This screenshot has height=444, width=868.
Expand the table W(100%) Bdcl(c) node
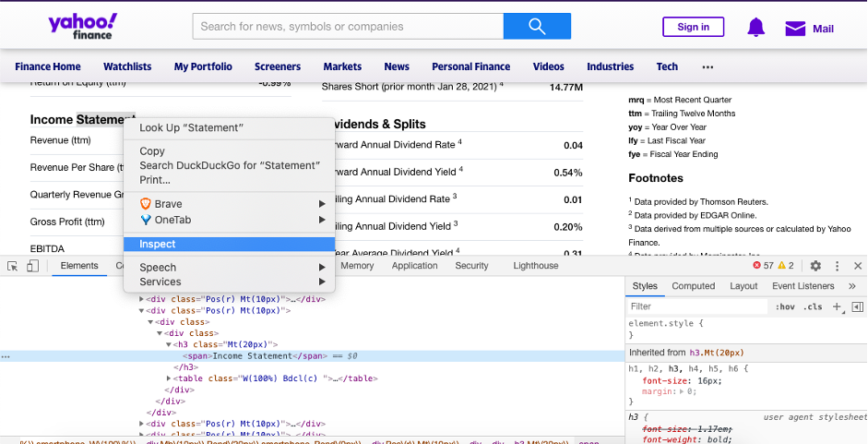click(169, 378)
